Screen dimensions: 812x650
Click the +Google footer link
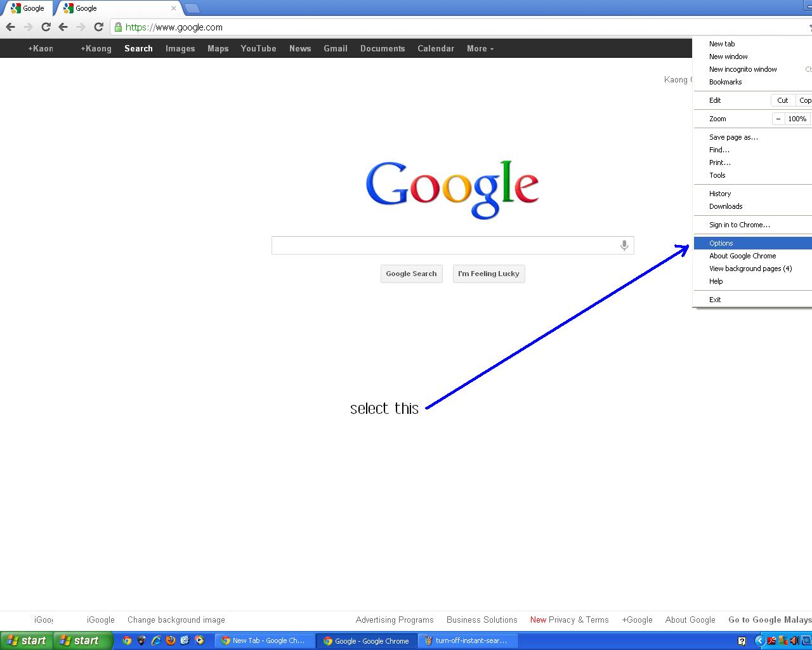637,620
